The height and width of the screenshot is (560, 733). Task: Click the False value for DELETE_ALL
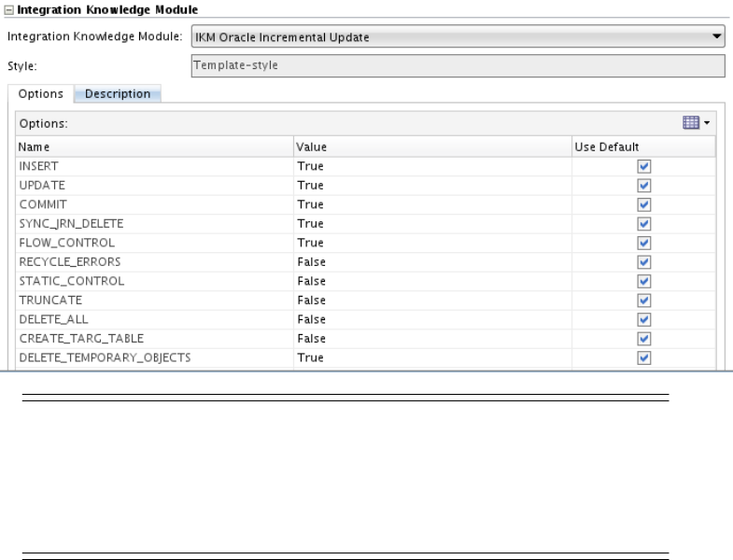pyautogui.click(x=311, y=320)
